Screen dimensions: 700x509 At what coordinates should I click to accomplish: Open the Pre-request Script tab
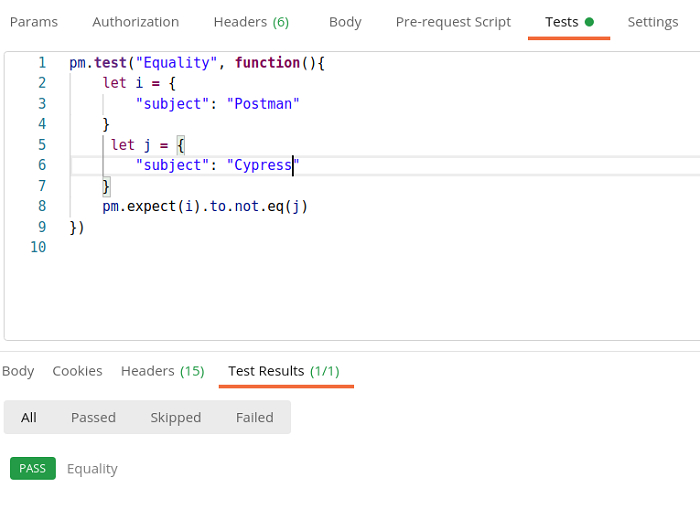point(453,22)
